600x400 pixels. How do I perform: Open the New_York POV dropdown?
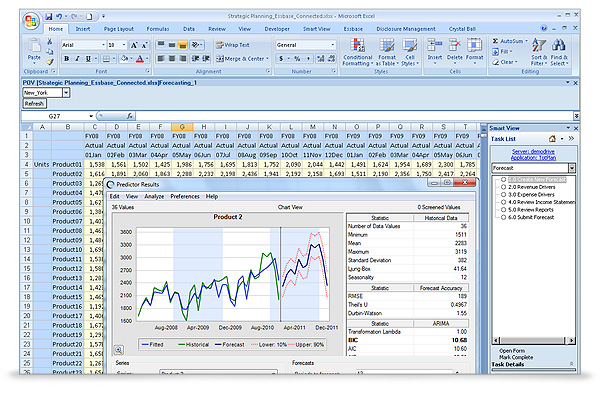tap(65, 92)
